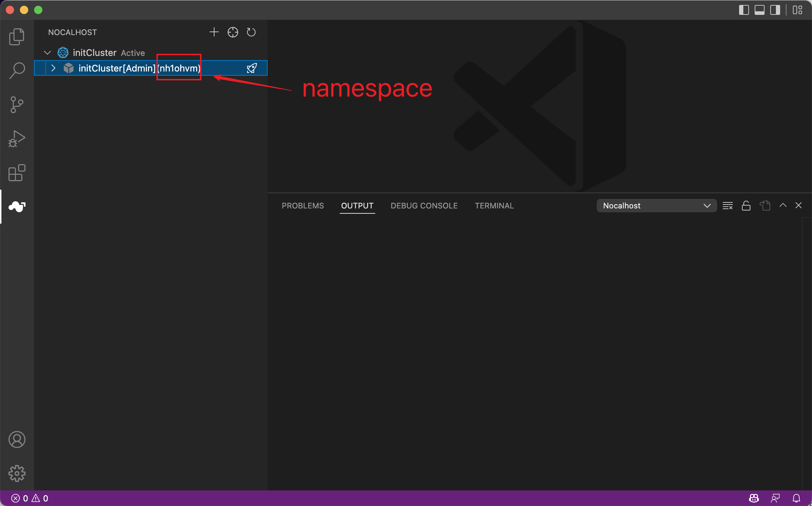
Task: Open the errors and warnings status item
Action: [x=30, y=498]
